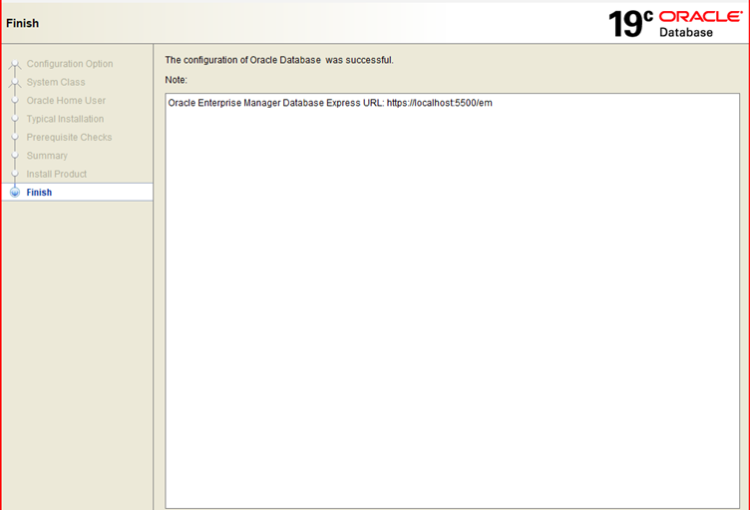Select the Install Product step label
The height and width of the screenshot is (510, 750).
click(56, 174)
